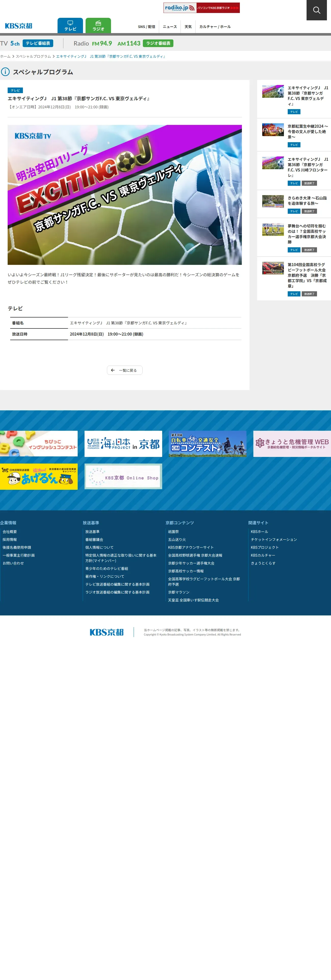Open the カルチャー / ホール menu item
Image resolution: width=331 pixels, height=980 pixels.
[x=215, y=27]
